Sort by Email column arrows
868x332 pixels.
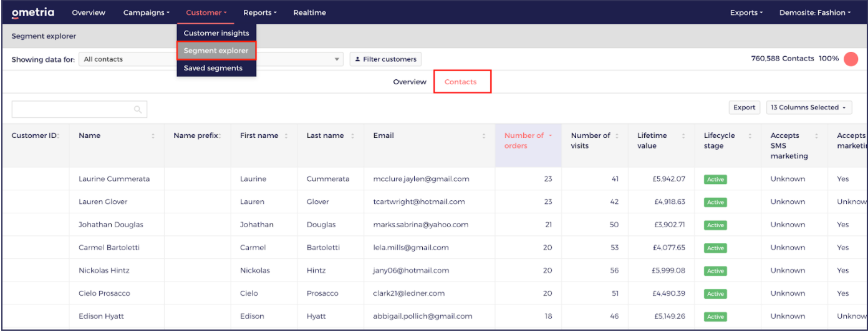coord(484,135)
